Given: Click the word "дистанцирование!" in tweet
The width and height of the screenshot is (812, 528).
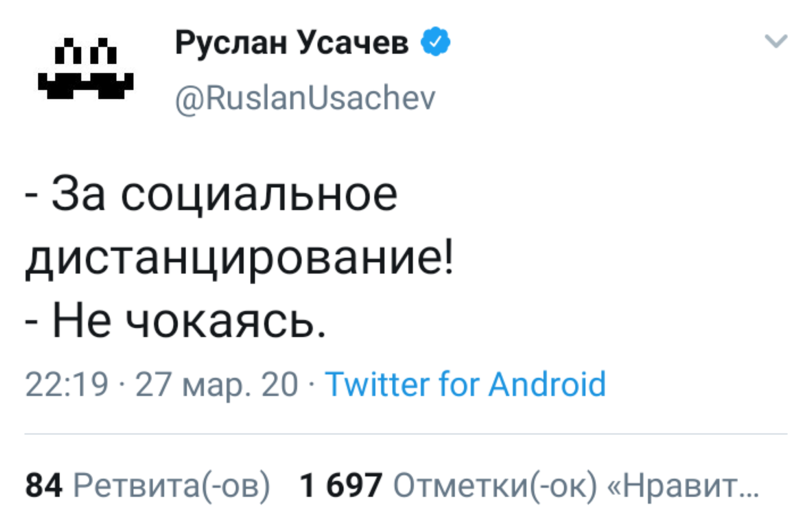Looking at the screenshot, I should coord(239,257).
